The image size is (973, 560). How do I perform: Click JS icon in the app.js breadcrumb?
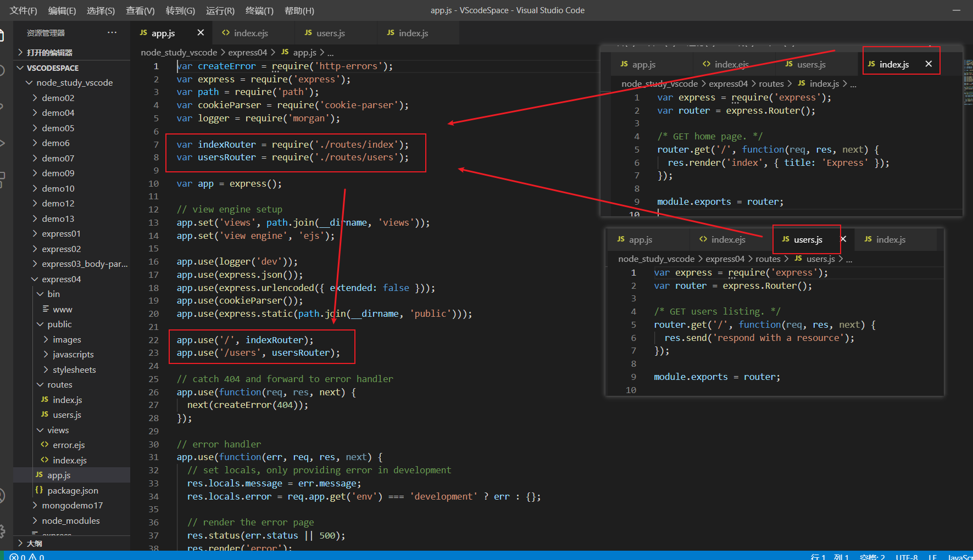[x=285, y=52]
